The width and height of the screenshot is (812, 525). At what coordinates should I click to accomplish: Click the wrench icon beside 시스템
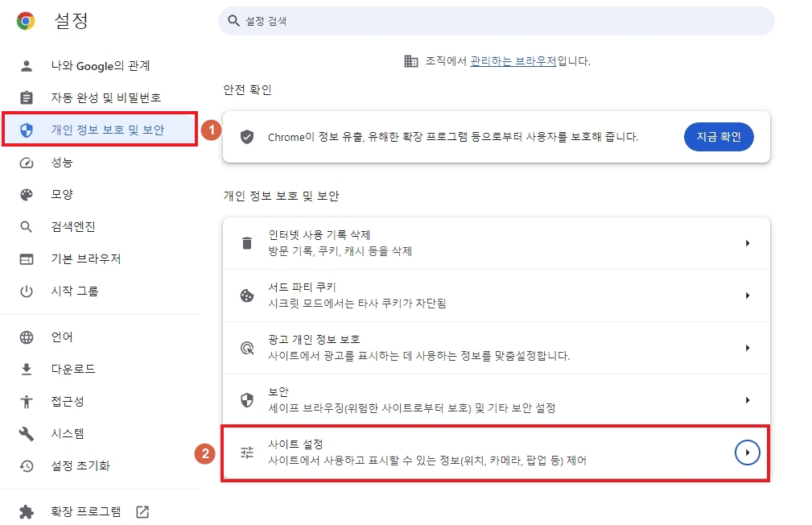coord(26,433)
